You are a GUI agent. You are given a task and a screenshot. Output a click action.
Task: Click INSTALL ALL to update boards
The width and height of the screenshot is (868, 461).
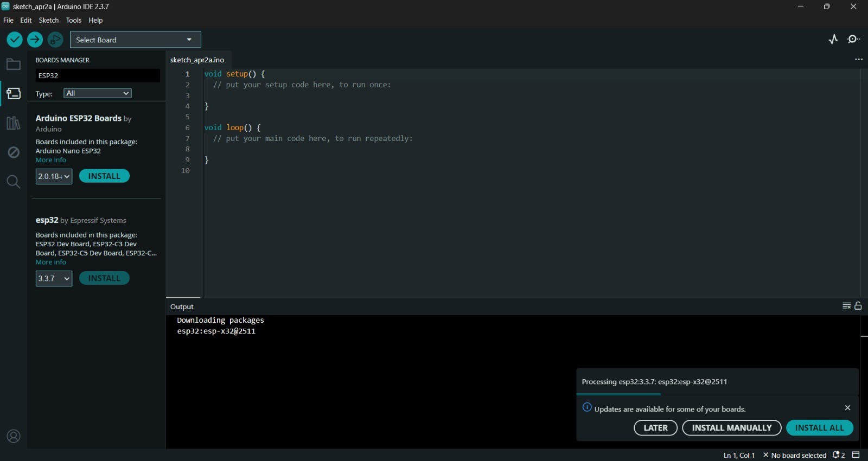click(x=820, y=428)
